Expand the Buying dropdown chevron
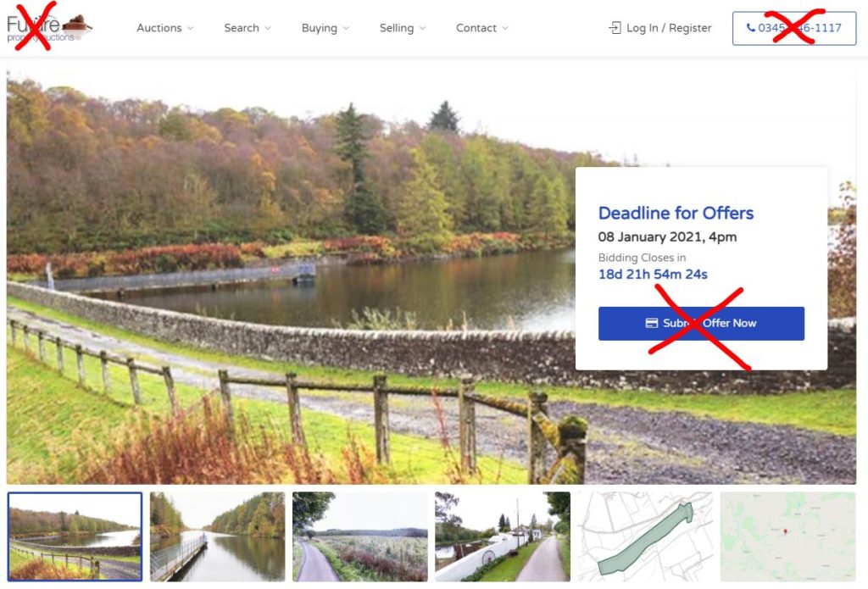The width and height of the screenshot is (868, 589). (x=346, y=28)
